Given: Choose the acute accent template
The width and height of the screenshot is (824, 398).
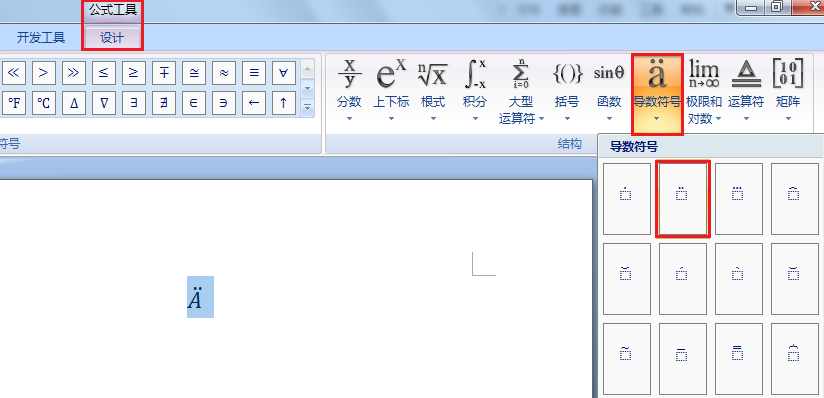Looking at the screenshot, I should (x=683, y=279).
